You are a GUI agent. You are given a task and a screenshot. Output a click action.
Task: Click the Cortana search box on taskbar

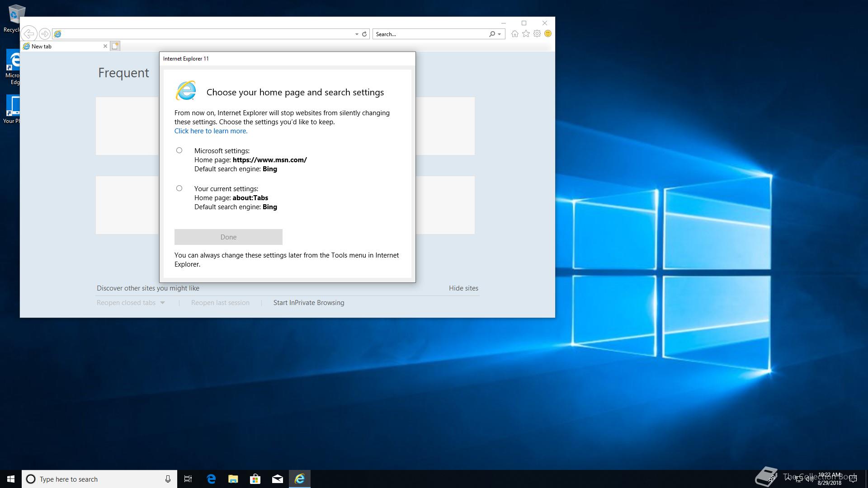(99, 479)
